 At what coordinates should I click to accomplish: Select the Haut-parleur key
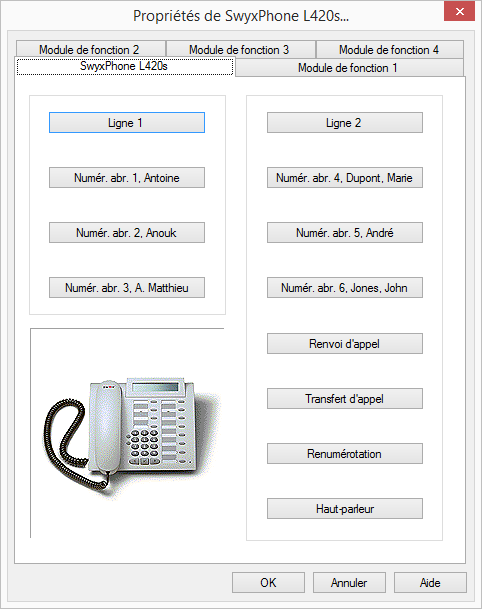(x=345, y=509)
